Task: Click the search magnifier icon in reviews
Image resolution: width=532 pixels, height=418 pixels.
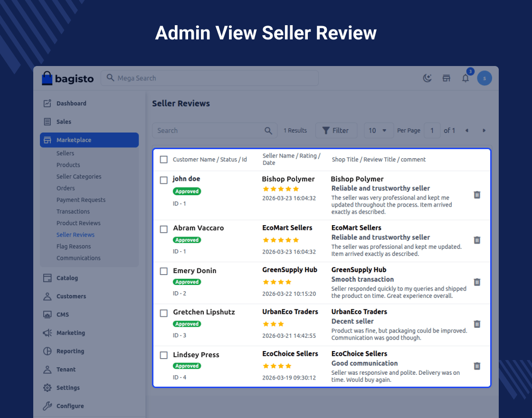Action: click(x=268, y=131)
